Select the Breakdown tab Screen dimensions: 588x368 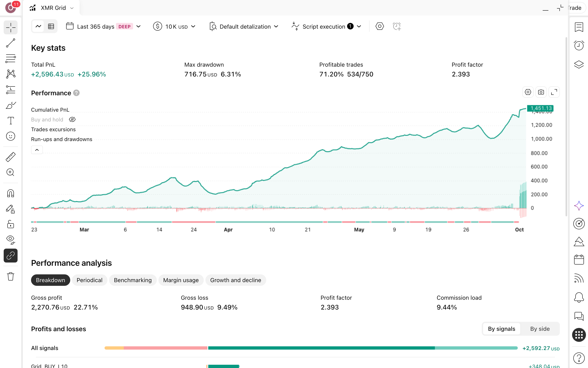(51, 280)
